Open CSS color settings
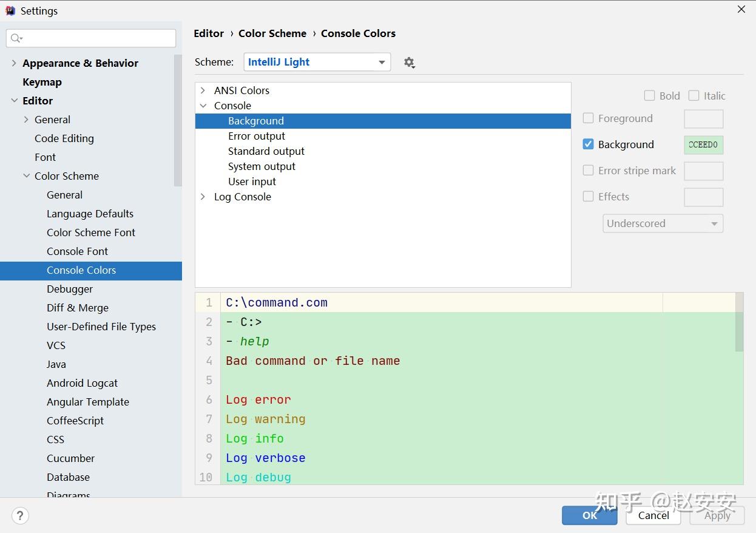This screenshot has height=533, width=756. coord(55,440)
